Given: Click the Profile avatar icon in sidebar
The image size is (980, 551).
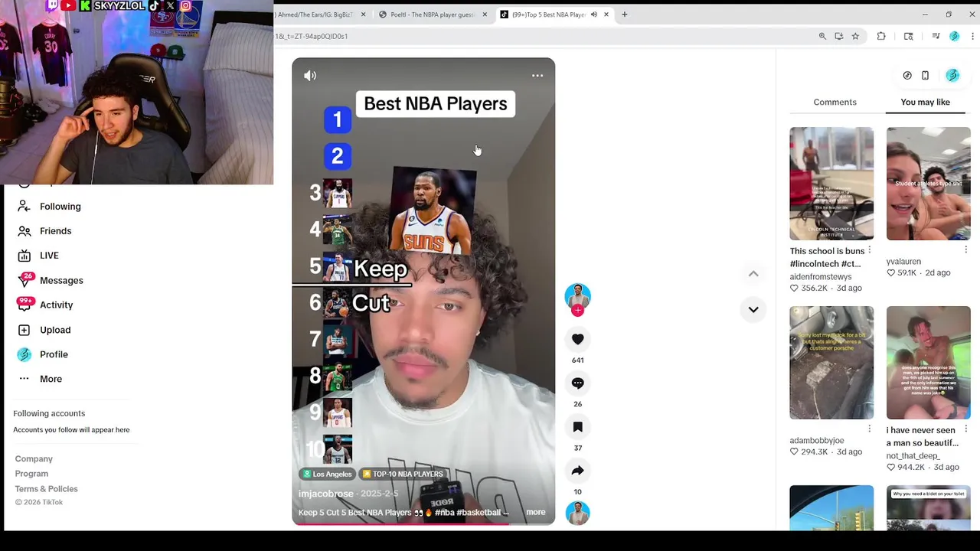Looking at the screenshot, I should tap(24, 354).
